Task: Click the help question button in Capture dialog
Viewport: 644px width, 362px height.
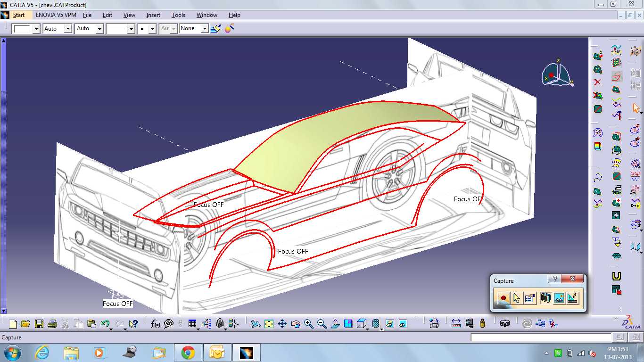Action: coord(555,279)
